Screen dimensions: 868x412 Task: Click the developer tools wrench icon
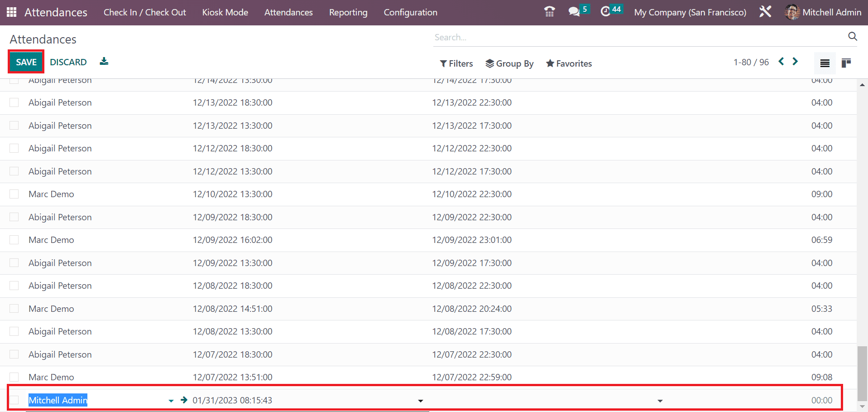765,12
